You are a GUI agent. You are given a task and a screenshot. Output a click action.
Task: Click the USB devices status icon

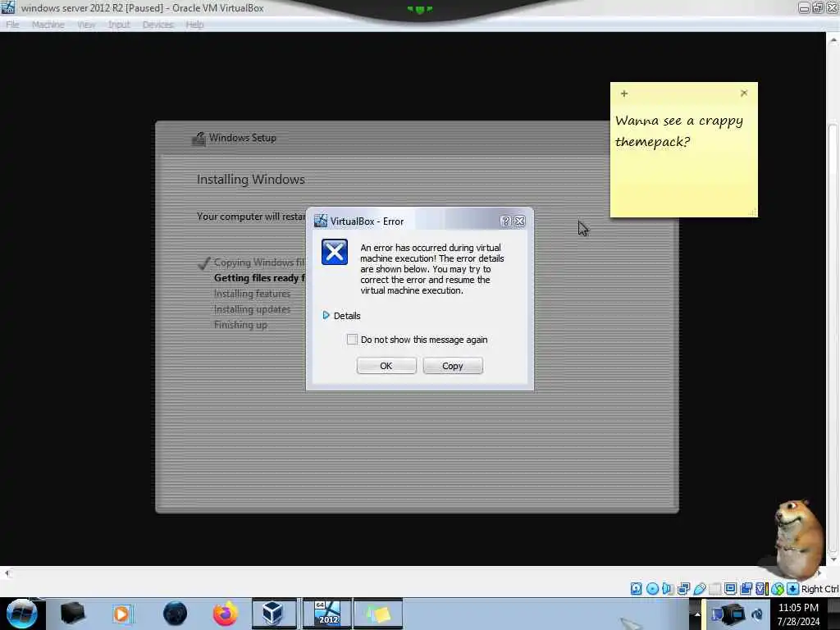click(700, 589)
